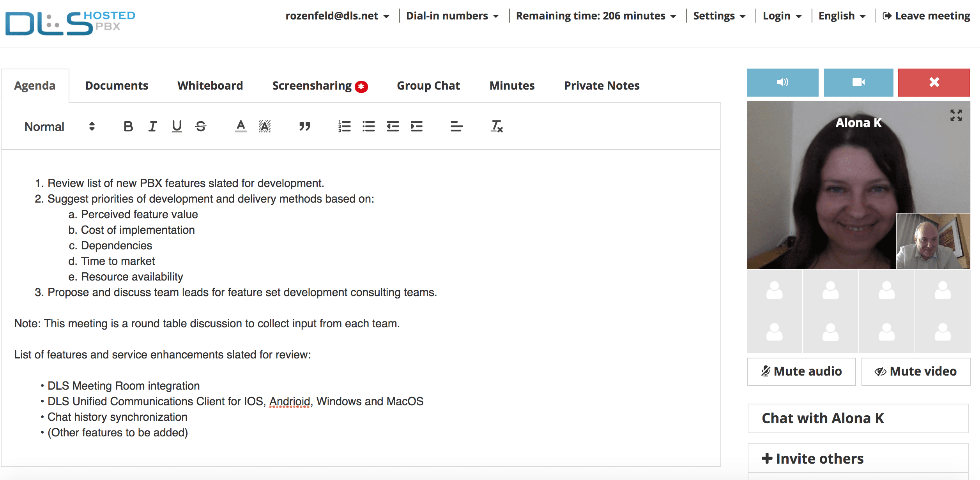Open the text color picker
Screen dimensions: 980x480
(x=241, y=126)
